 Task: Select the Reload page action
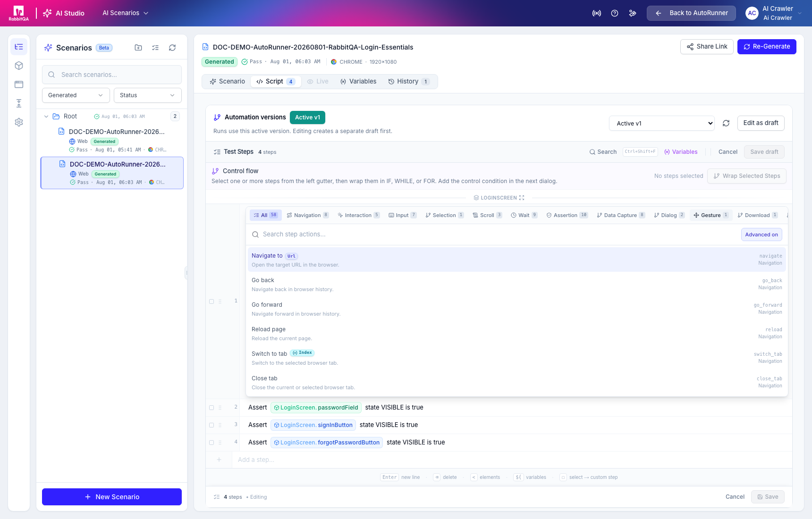click(x=516, y=333)
